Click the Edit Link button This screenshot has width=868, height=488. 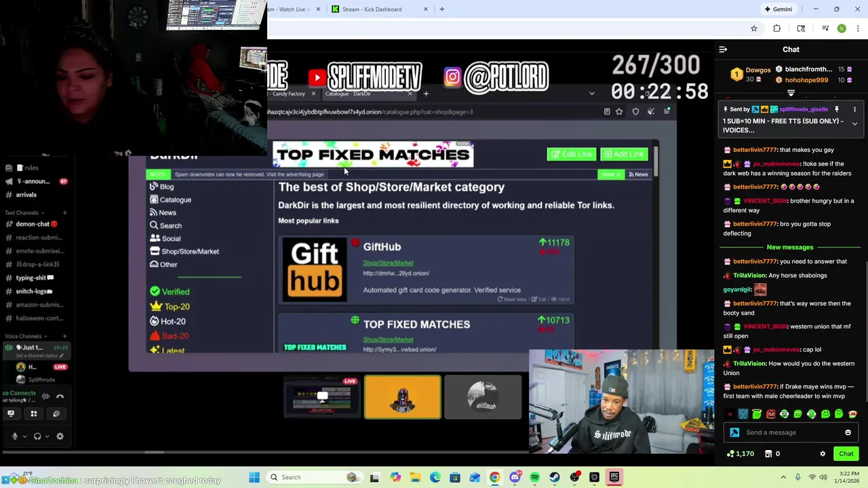571,154
